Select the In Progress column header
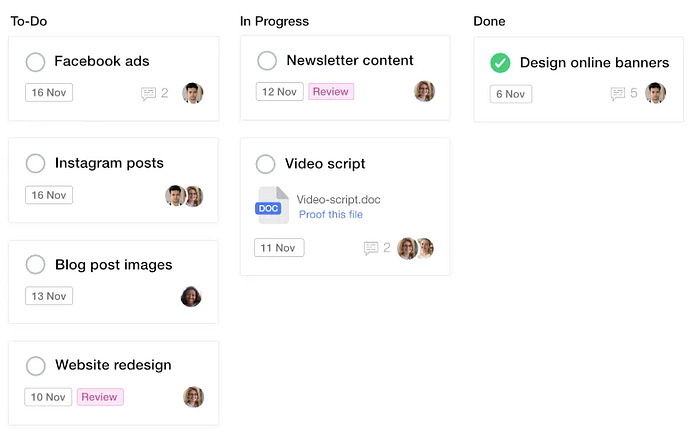The width and height of the screenshot is (700, 439). tap(274, 21)
